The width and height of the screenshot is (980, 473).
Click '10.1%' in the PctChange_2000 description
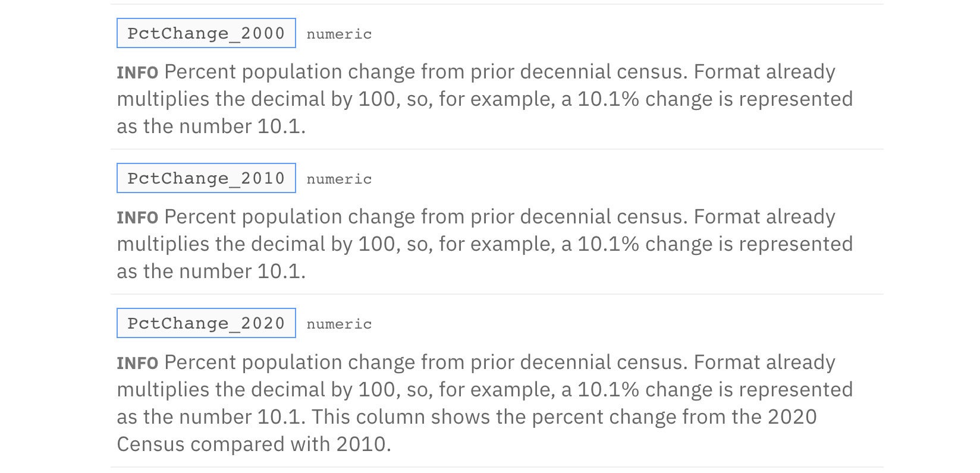click(608, 99)
